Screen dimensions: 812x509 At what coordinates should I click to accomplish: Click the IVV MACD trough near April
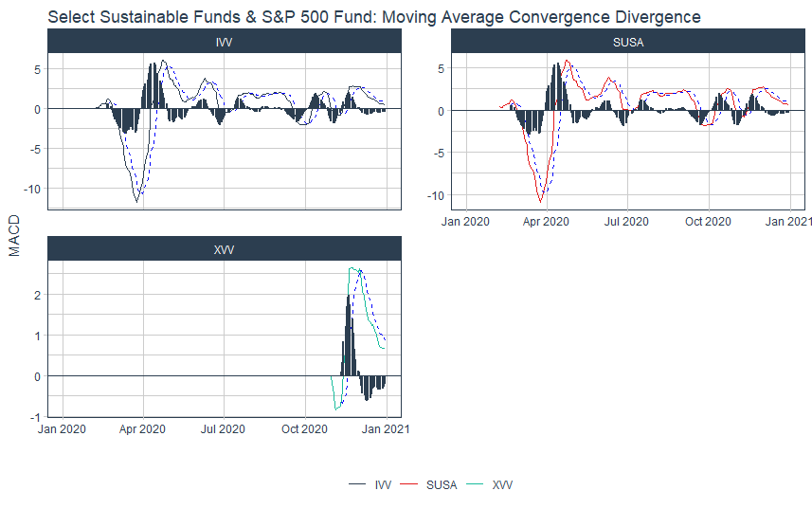137,201
